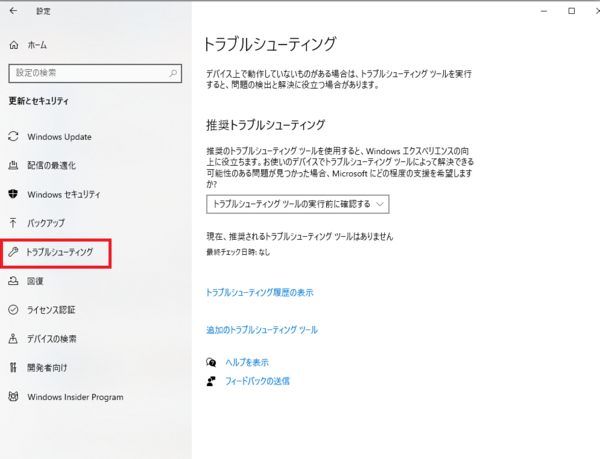Click the 開発者向け tools icon
600x459 pixels.
[13, 368]
